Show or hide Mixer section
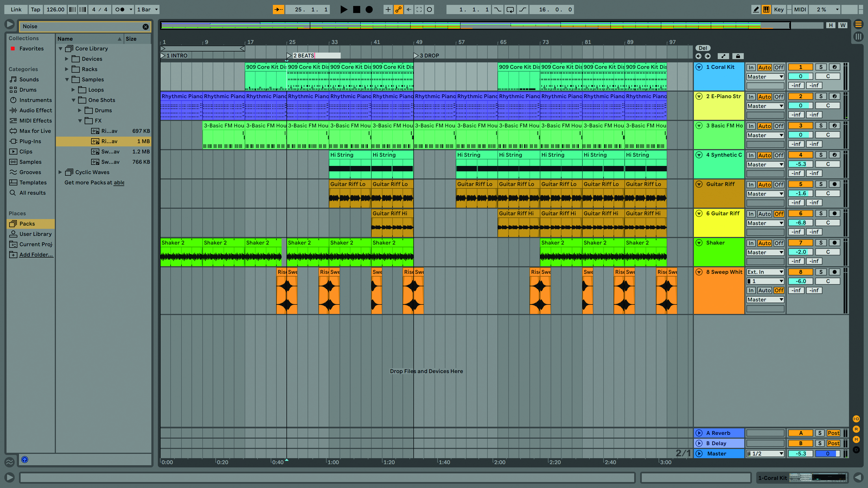868x488 pixels. 856,439
